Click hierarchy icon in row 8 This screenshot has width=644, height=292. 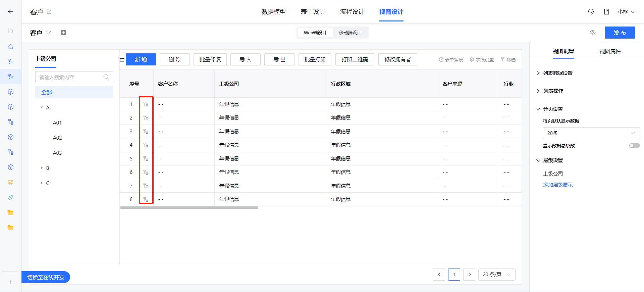(x=146, y=199)
